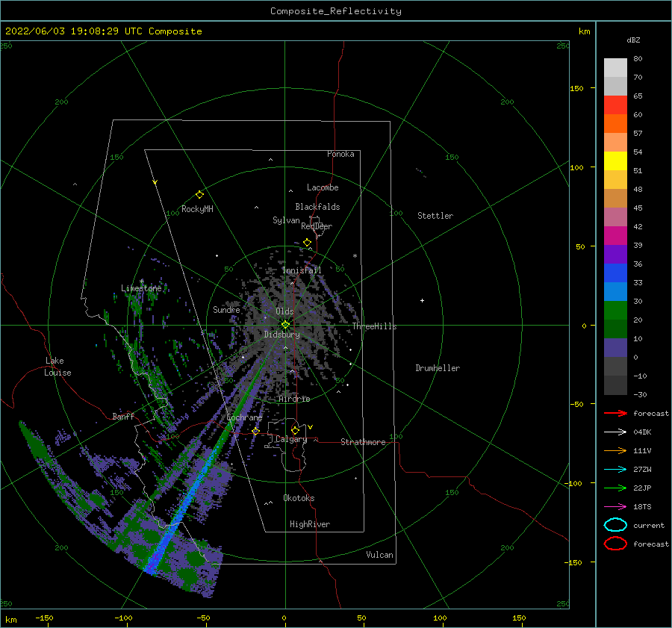Image resolution: width=672 pixels, height=628 pixels.
Task: Select the orange 57-60 dBZ swatch
Action: tap(615, 124)
